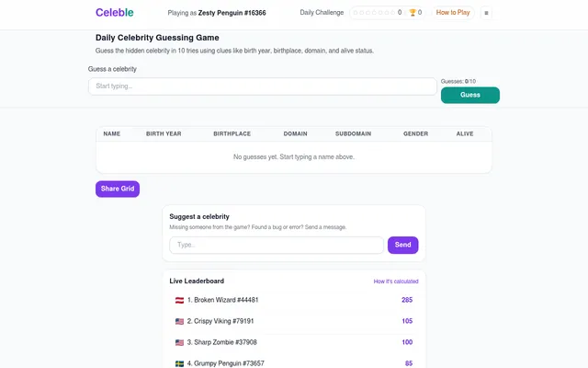Click the green Guess button

469,95
